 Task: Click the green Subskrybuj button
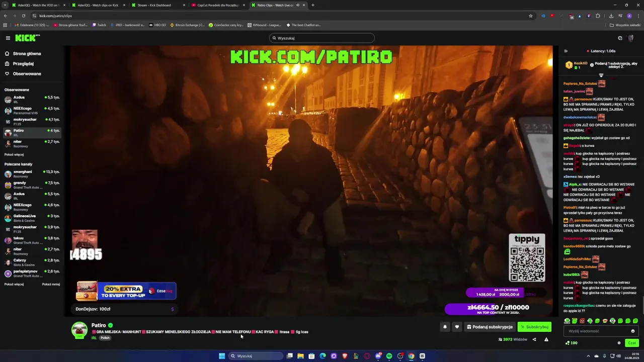534,327
